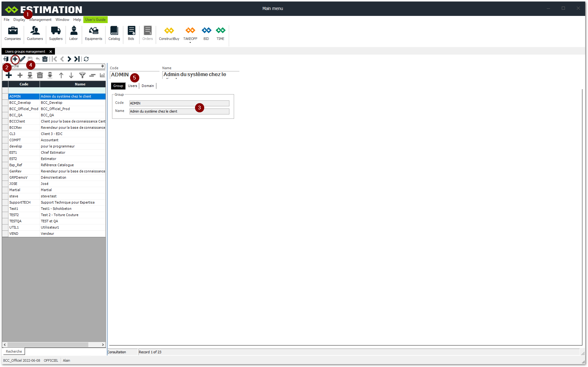
Task: Close the Users groups management tab
Action: coord(51,51)
